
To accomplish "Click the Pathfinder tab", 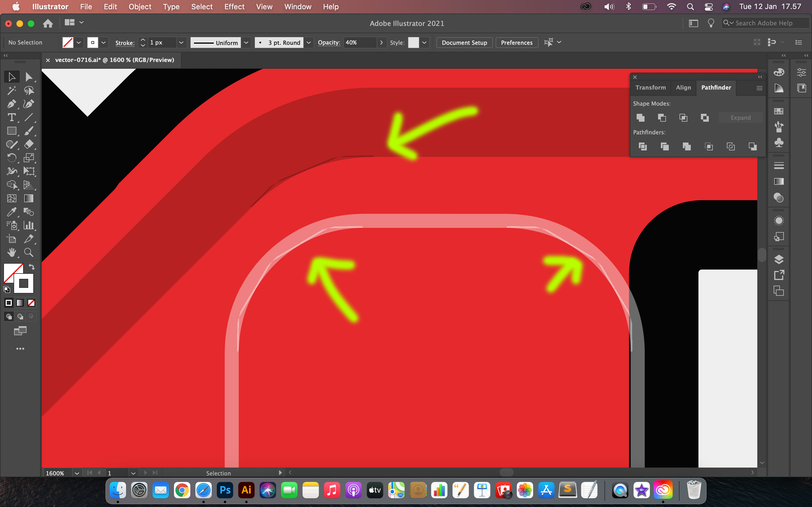I will (x=716, y=87).
